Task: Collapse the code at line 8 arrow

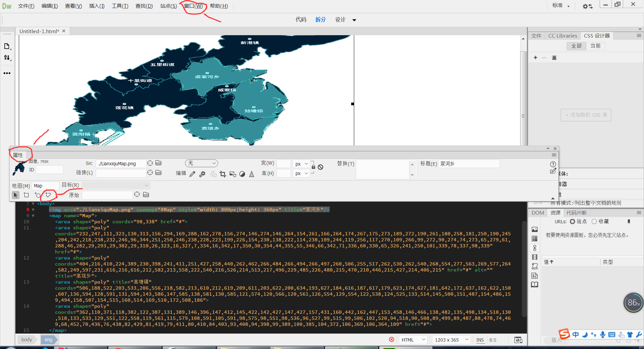Action: [x=33, y=210]
